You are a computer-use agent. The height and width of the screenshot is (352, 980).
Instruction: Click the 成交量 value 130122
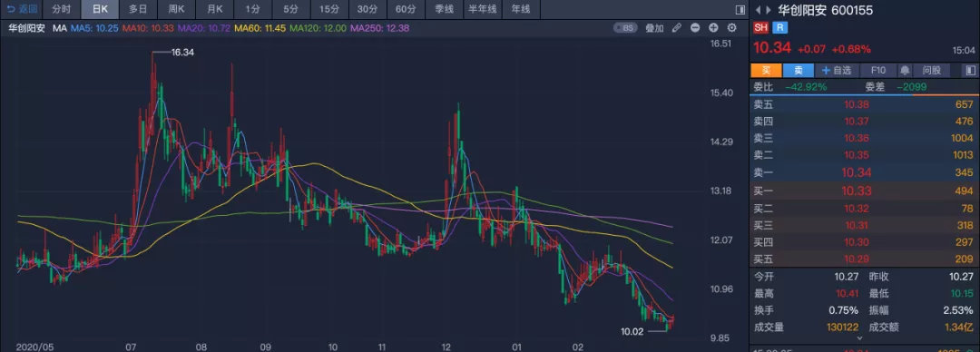(x=843, y=327)
